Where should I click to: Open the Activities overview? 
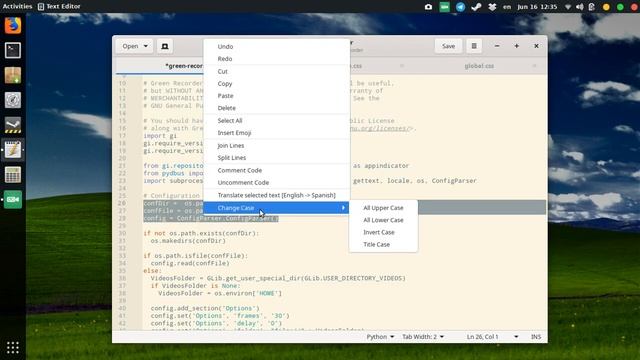point(17,7)
